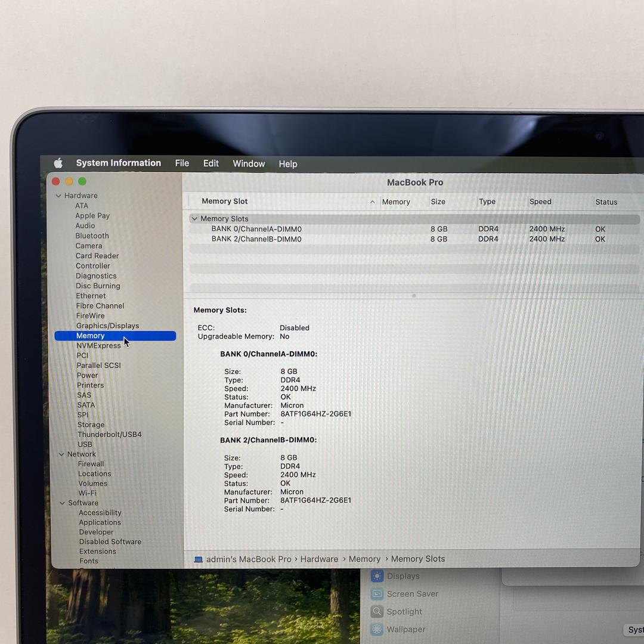The height and width of the screenshot is (644, 644).
Task: Open the Edit menu
Action: point(210,163)
